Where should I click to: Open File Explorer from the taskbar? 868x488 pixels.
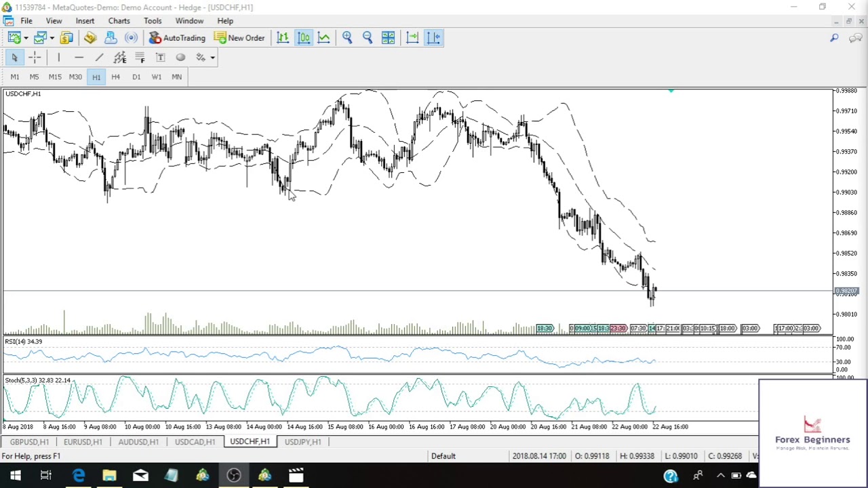click(109, 476)
